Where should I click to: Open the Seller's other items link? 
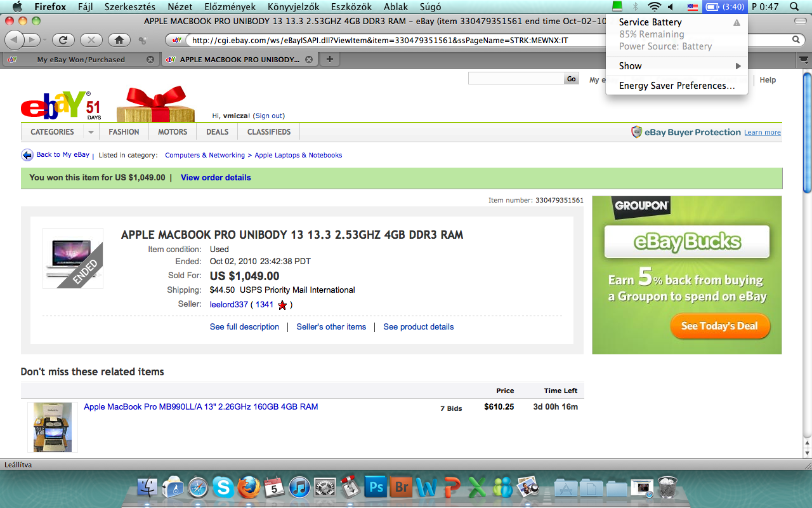click(x=331, y=327)
